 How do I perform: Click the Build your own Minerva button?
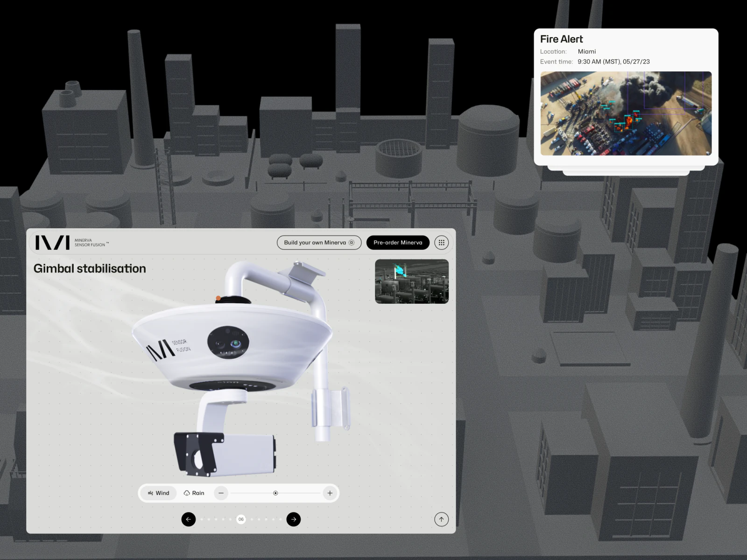(x=319, y=243)
